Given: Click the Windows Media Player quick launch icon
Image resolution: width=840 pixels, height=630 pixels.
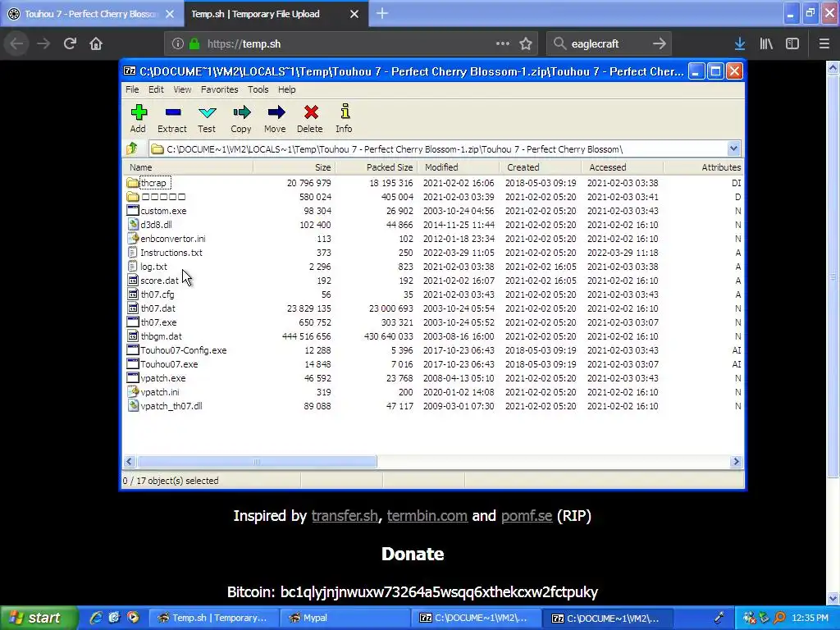Looking at the screenshot, I should click(133, 617).
